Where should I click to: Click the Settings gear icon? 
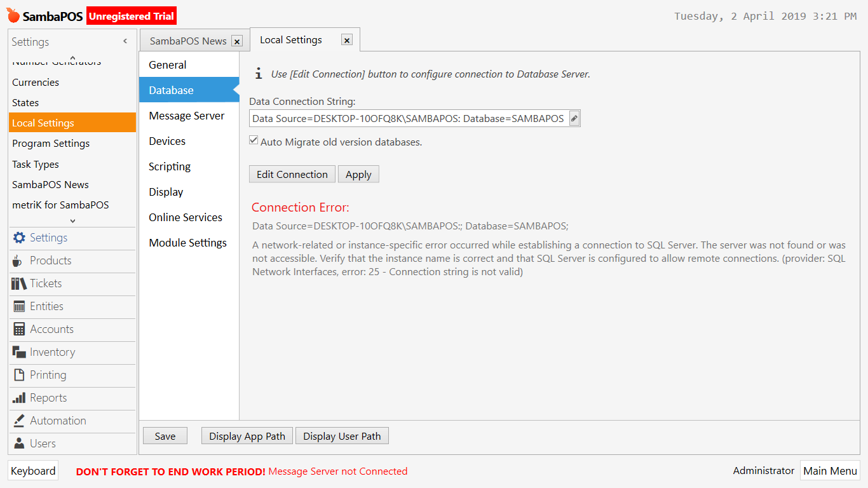tap(19, 238)
